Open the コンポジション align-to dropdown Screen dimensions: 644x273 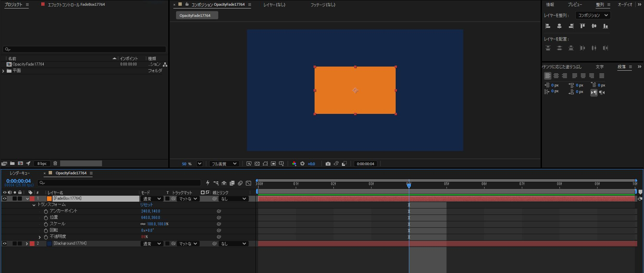click(593, 15)
